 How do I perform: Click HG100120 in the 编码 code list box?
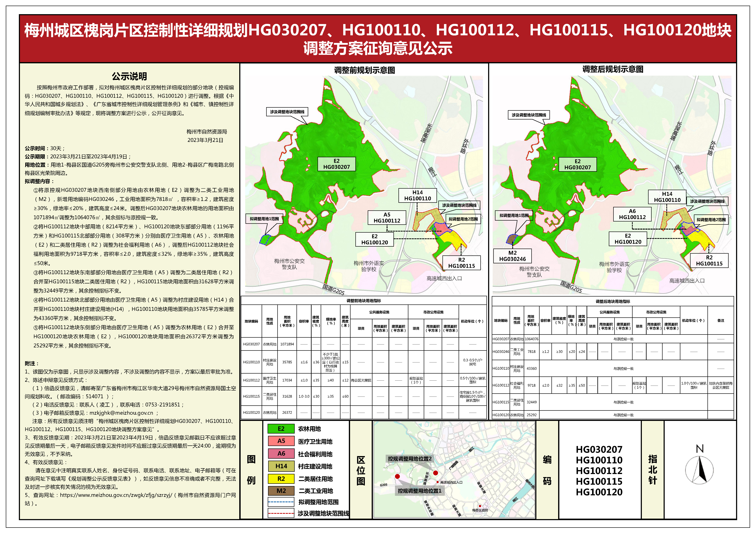[599, 492]
